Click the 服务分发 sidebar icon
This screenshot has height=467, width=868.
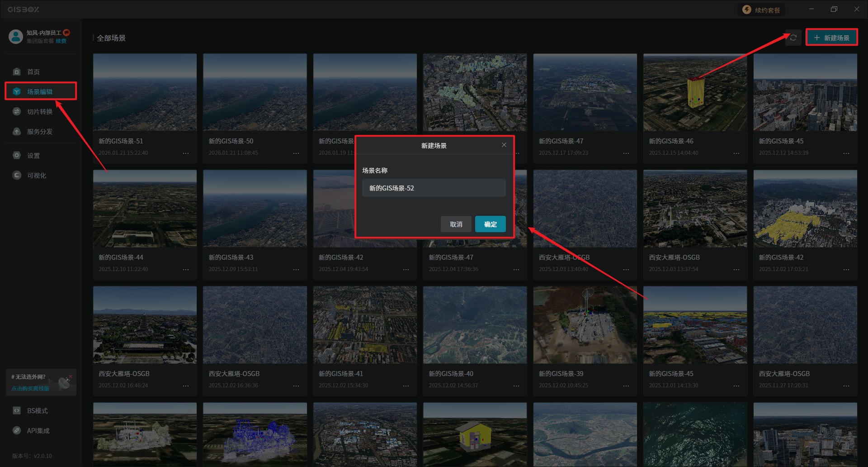click(x=17, y=132)
